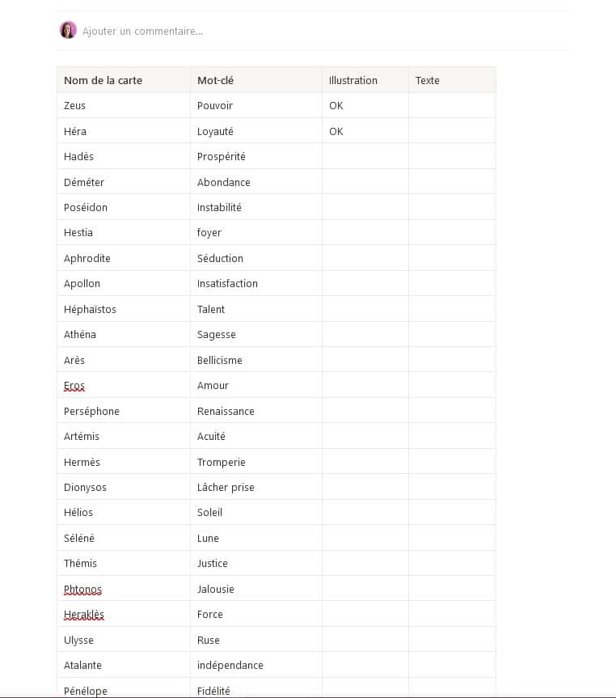This screenshot has height=698, width=616.
Task: Click the empty Texte cell for Zeus
Action: pyautogui.click(x=452, y=105)
